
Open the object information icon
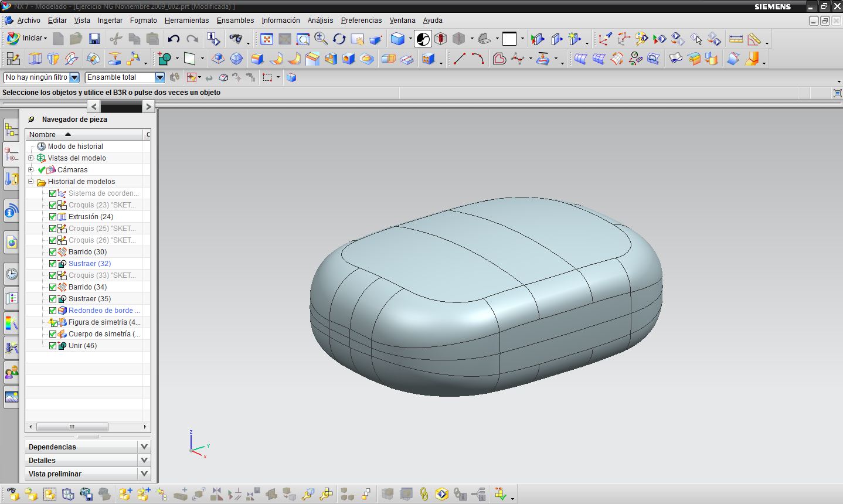[x=214, y=39]
